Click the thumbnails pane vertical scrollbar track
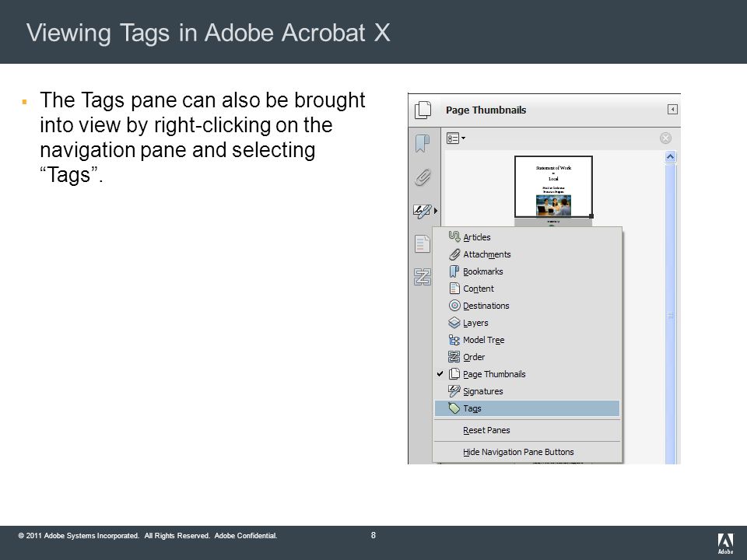The height and width of the screenshot is (560, 747). [x=670, y=314]
